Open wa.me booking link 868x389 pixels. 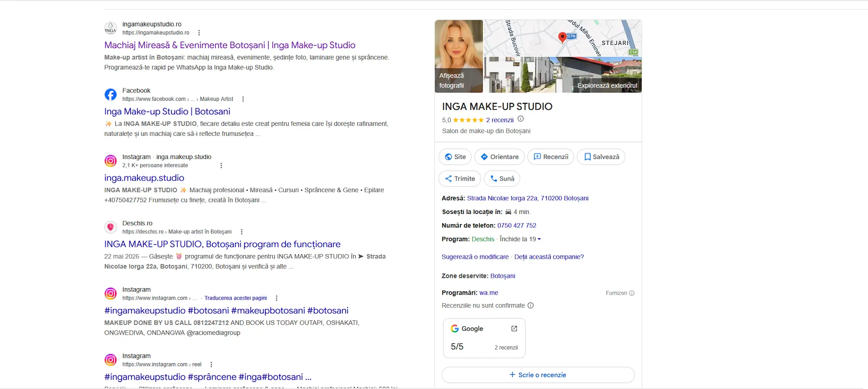[489, 293]
